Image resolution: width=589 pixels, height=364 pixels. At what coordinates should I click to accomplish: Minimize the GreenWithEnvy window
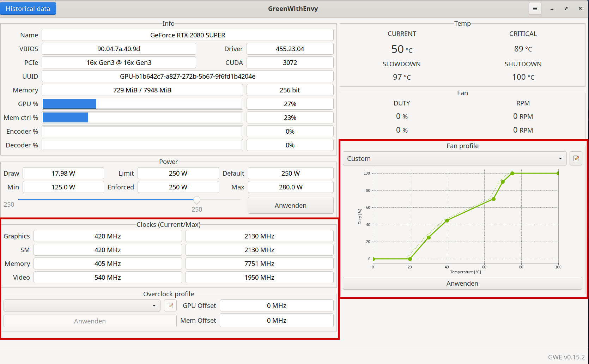point(552,8)
